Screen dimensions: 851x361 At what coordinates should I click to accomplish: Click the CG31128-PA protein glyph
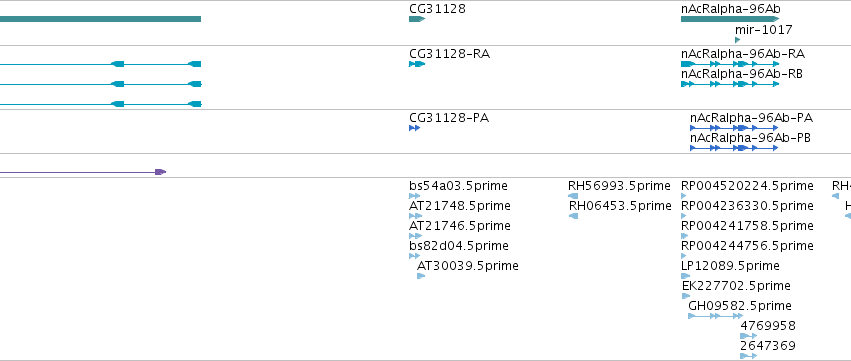(x=415, y=128)
